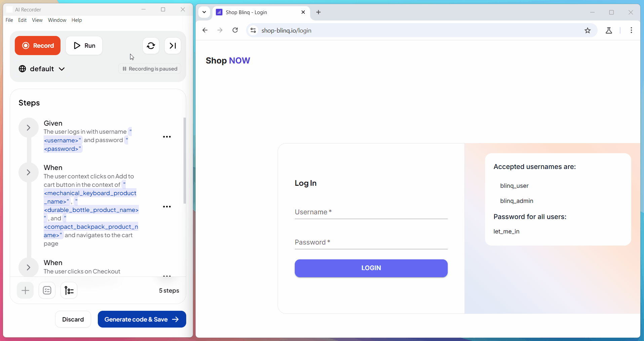Screen dimensions: 644x341
Task: Open the Window menu
Action: 57,20
